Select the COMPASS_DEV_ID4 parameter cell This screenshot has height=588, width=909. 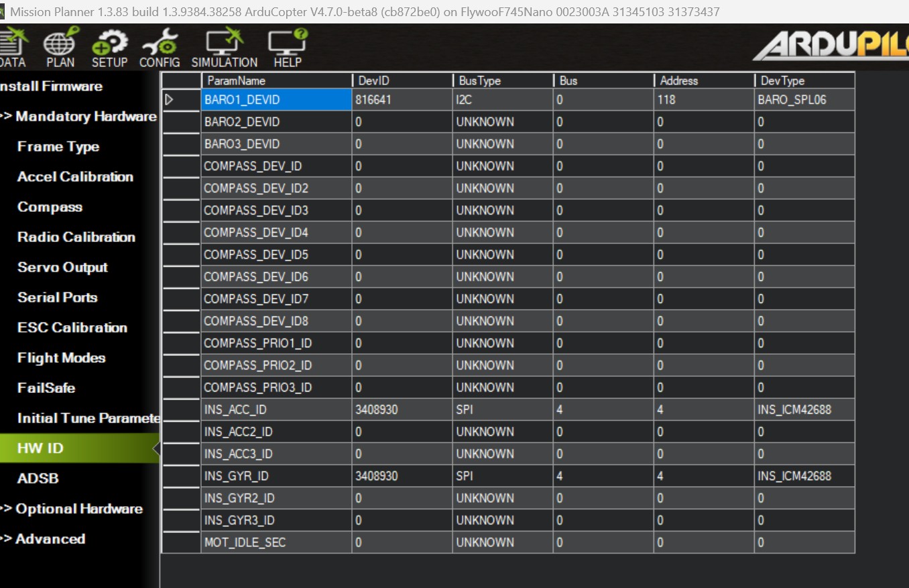[277, 233]
